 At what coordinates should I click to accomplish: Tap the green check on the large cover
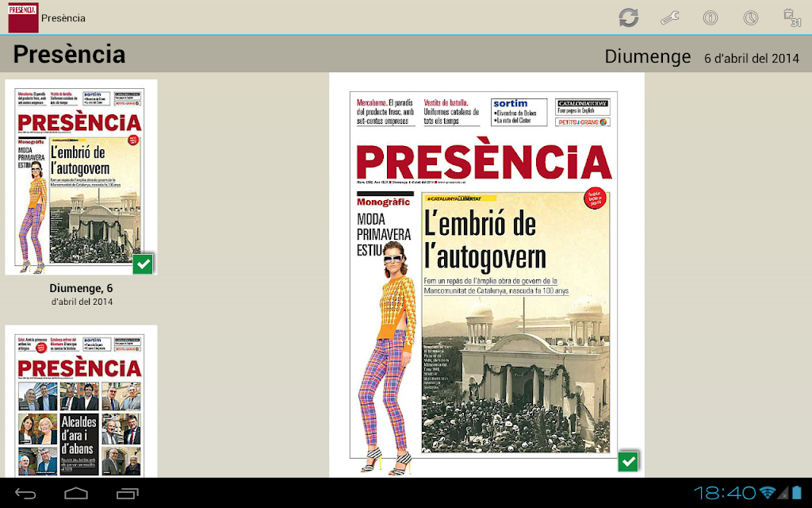click(628, 461)
